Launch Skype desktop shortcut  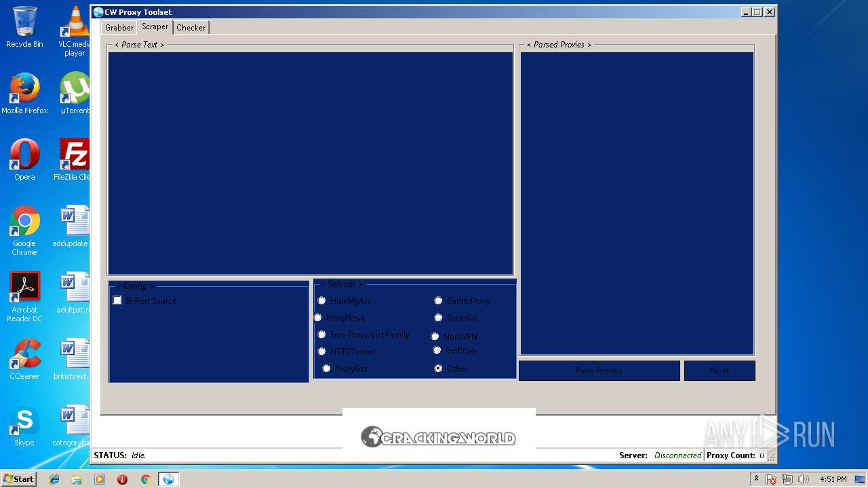click(24, 426)
